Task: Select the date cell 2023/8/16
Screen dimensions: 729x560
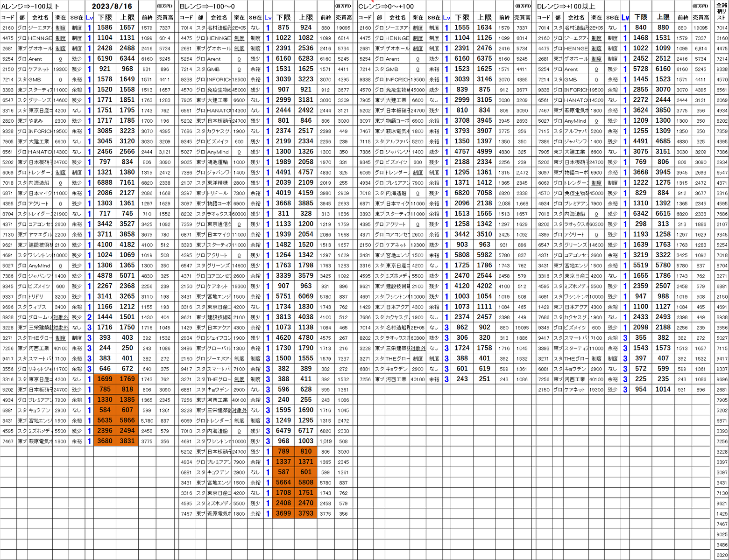Action: click(112, 7)
